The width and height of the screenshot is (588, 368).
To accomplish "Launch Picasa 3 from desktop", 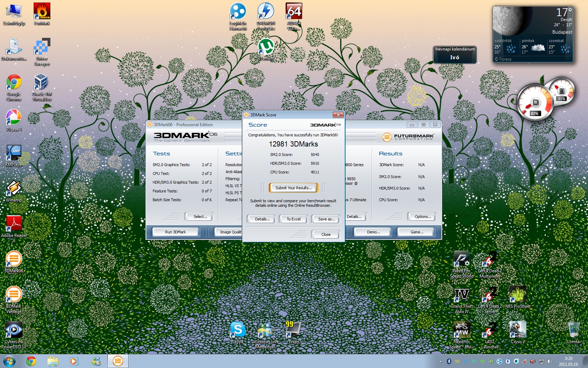I will coord(14,120).
